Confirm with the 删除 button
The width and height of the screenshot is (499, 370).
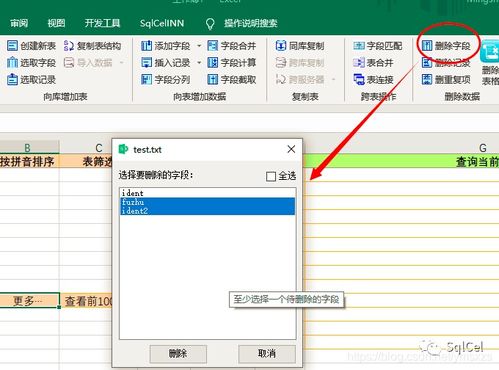pyautogui.click(x=178, y=354)
